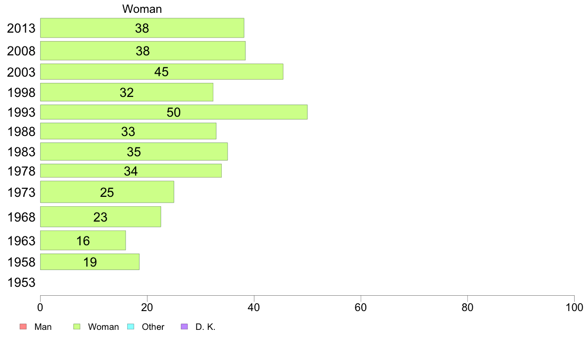Select the Other legend label
This screenshot has height=364, width=588.
153,327
